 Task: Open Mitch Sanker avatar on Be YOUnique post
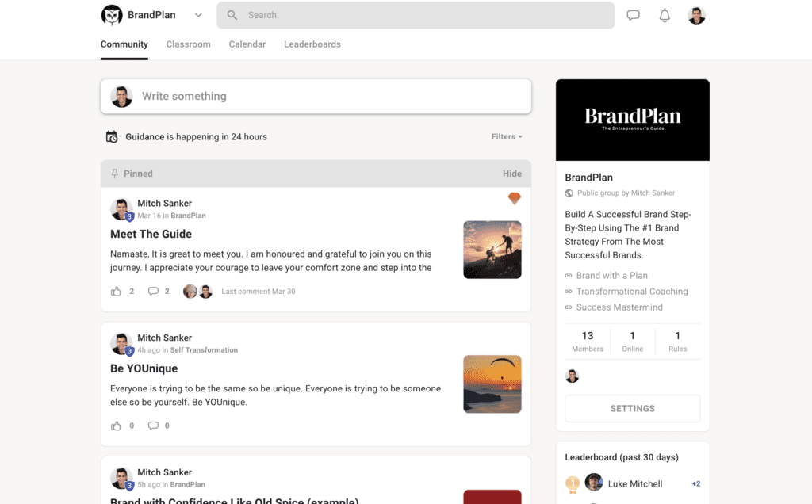(121, 344)
